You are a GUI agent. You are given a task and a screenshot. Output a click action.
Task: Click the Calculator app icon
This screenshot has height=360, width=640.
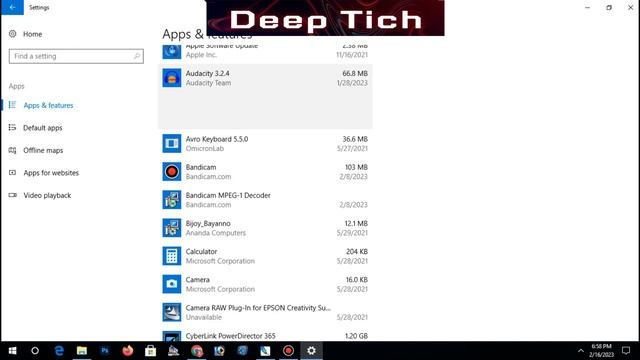tap(172, 256)
